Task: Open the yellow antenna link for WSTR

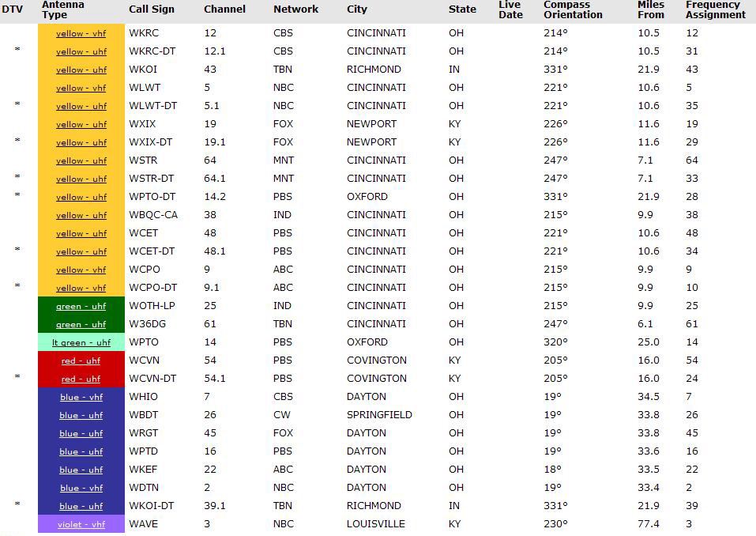Action: [81, 160]
